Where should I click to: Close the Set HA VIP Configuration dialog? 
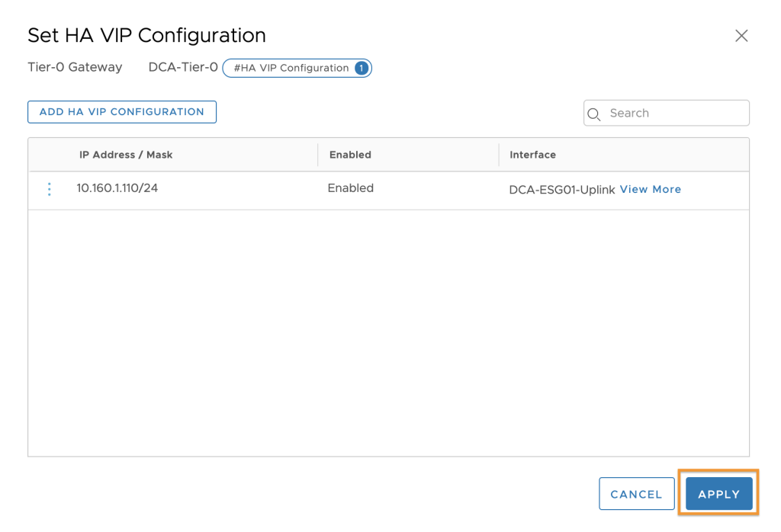tap(741, 36)
